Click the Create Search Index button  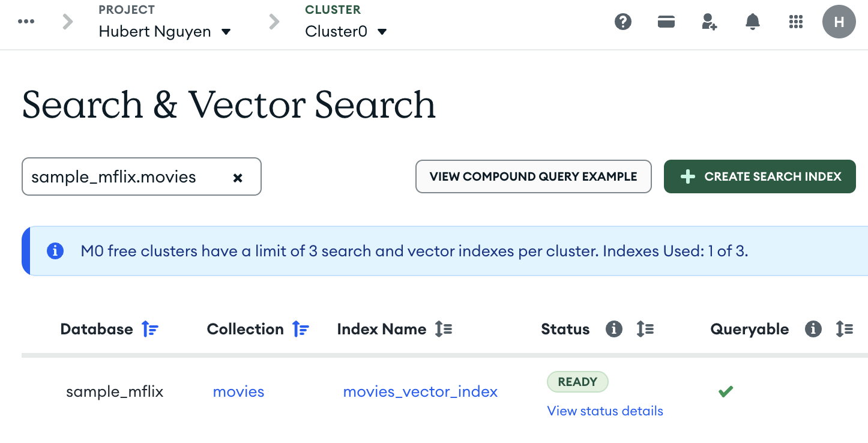point(759,176)
